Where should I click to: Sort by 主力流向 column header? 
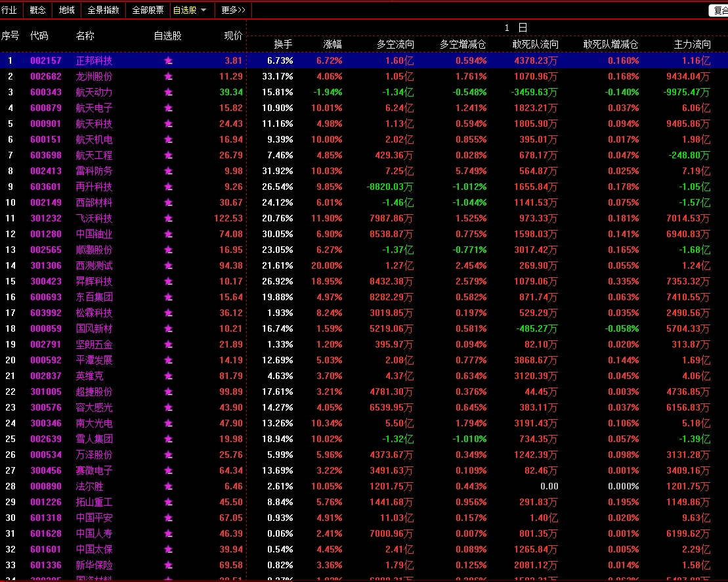[693, 44]
